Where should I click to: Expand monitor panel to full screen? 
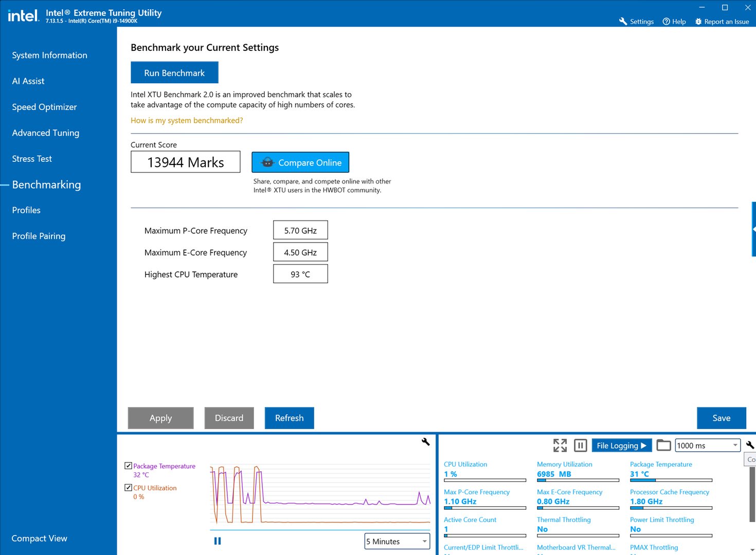point(560,446)
